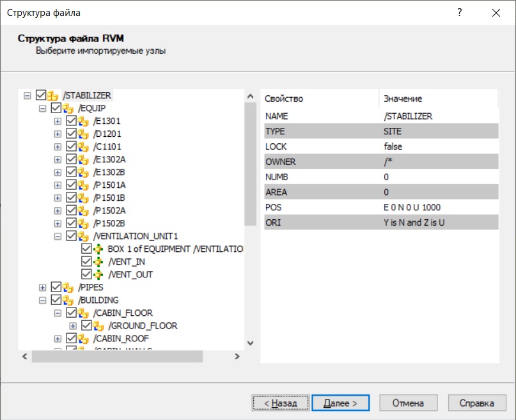
Task: Expand the /C1101 equipment node
Action: 58,147
